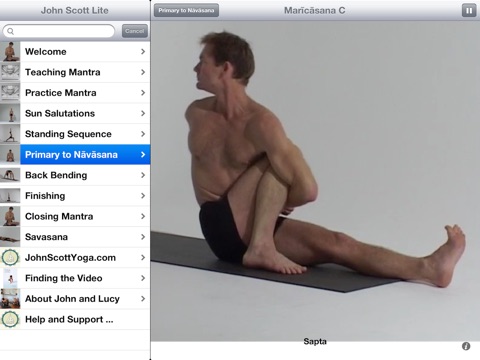Select Closing Mantra
The image size is (480, 360).
click(75, 216)
